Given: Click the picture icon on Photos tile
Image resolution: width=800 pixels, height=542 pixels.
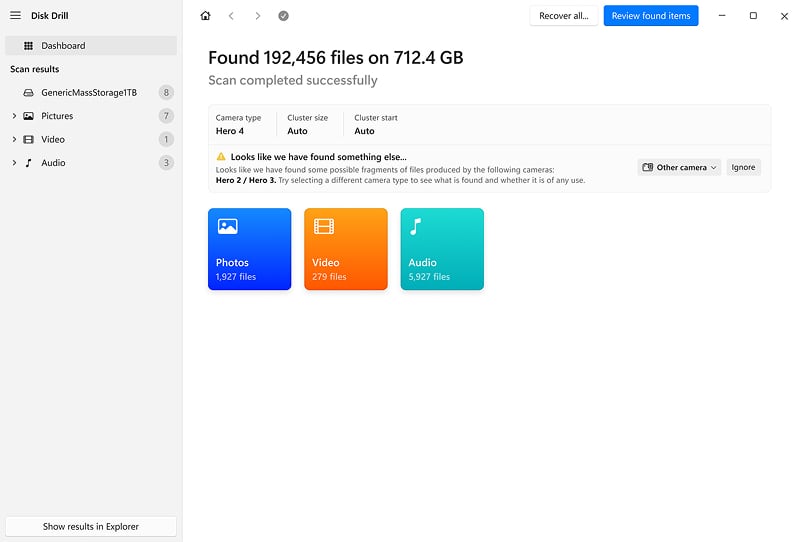Looking at the screenshot, I should [228, 226].
